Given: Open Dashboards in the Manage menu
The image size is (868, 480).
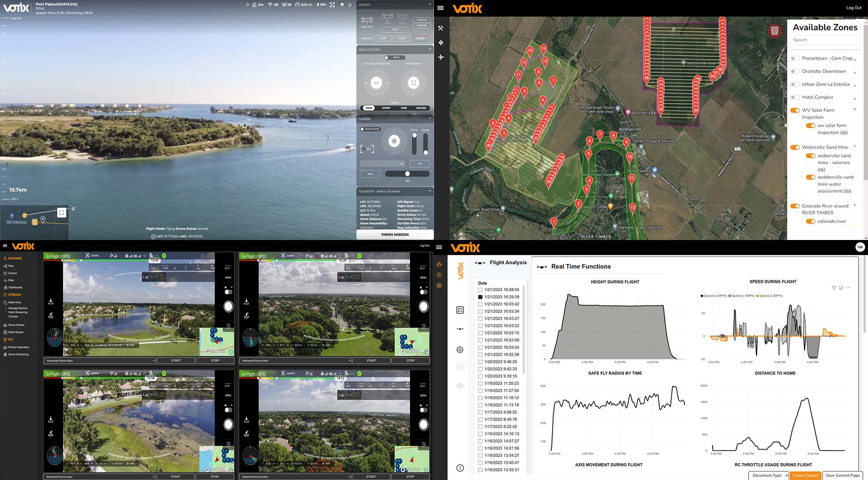Looking at the screenshot, I should 15,287.
